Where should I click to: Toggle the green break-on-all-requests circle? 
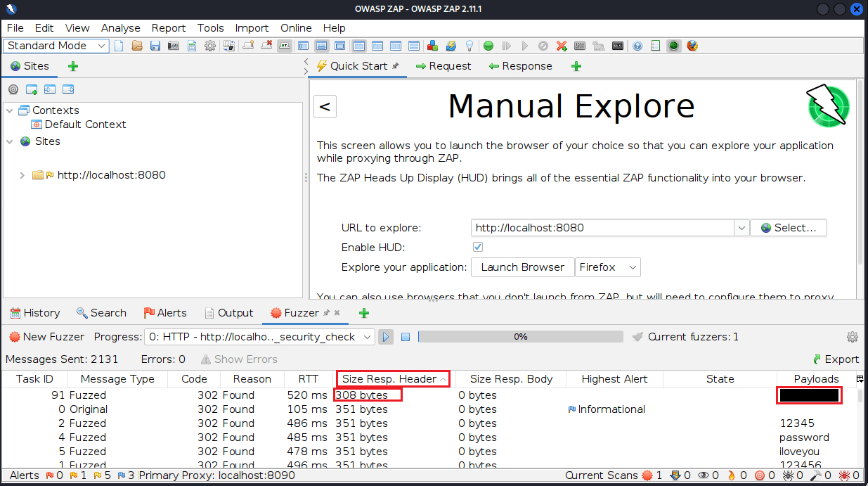point(488,46)
